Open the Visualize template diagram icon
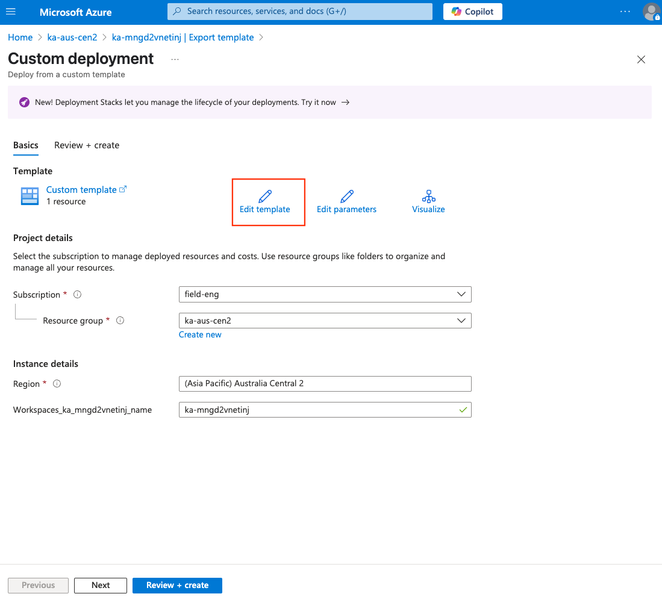Viewport: 662px width, 599px height. point(428,195)
